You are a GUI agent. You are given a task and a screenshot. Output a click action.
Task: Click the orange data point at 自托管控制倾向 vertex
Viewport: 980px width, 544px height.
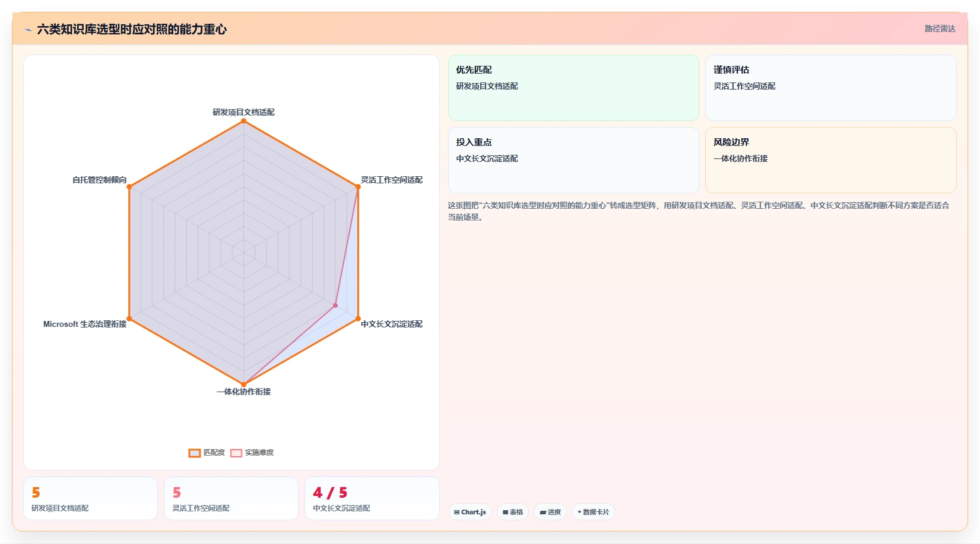point(129,187)
